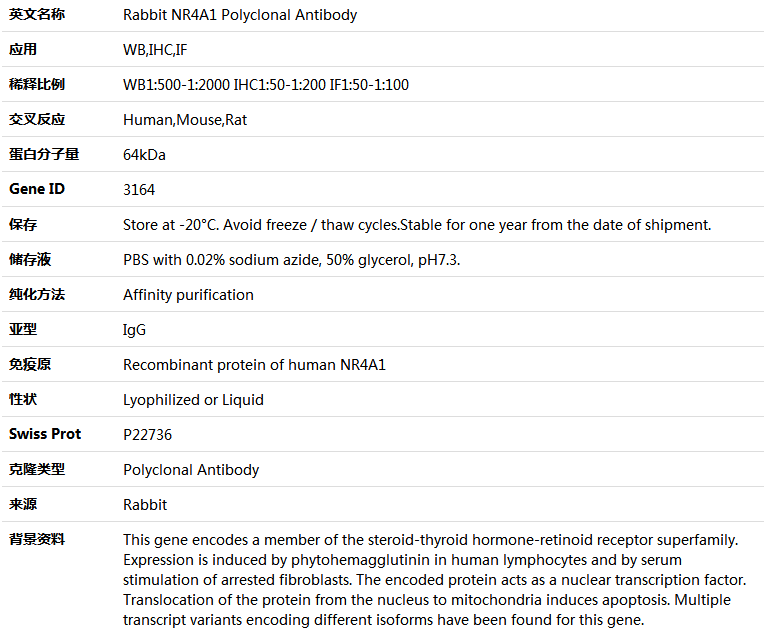Image resolution: width=770 pixels, height=639 pixels.
Task: Select the Swiss Prot row label
Action: [x=45, y=434]
